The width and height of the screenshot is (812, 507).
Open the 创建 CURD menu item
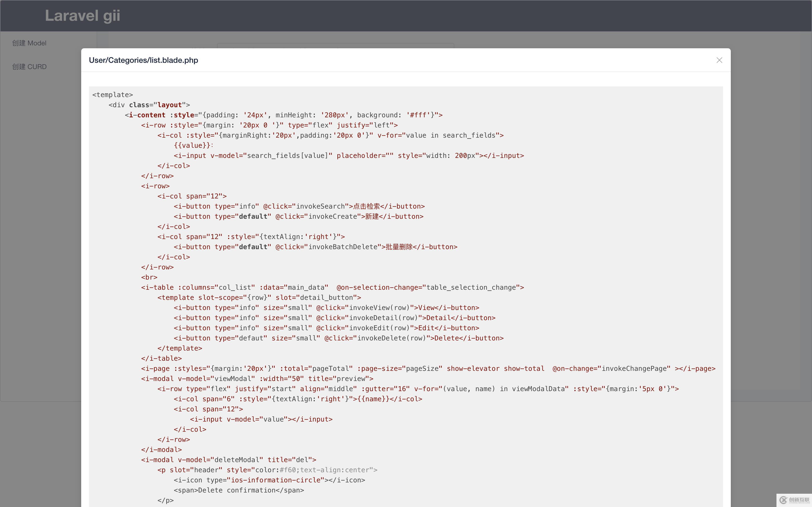click(29, 67)
